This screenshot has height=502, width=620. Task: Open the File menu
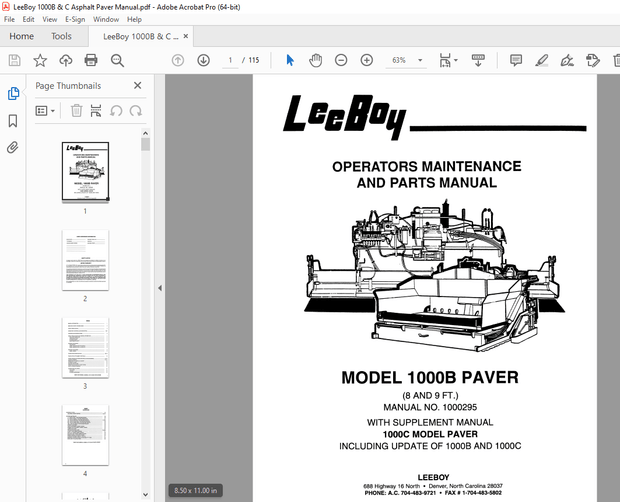[x=9, y=19]
